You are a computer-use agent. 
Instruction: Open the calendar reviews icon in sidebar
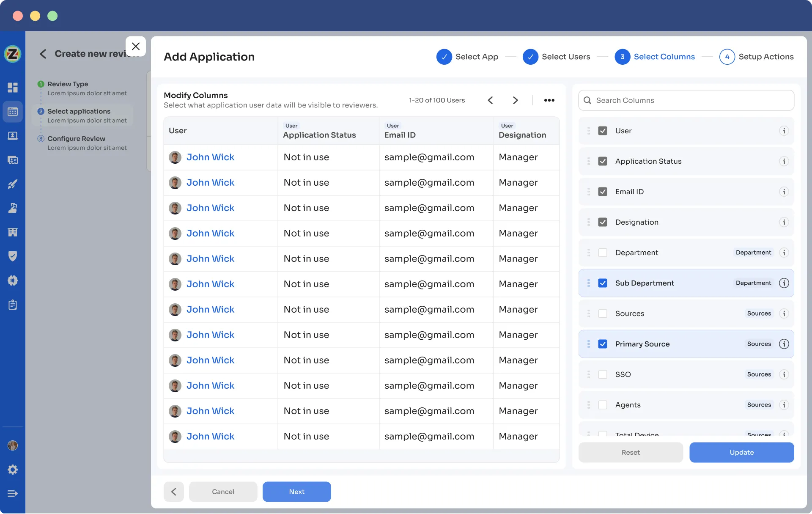click(x=13, y=112)
